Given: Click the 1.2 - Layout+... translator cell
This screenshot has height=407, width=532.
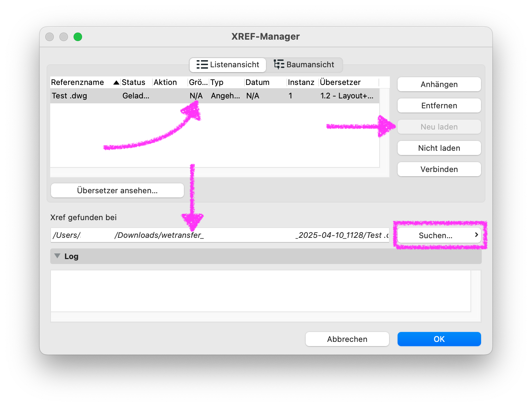Looking at the screenshot, I should pyautogui.click(x=347, y=96).
